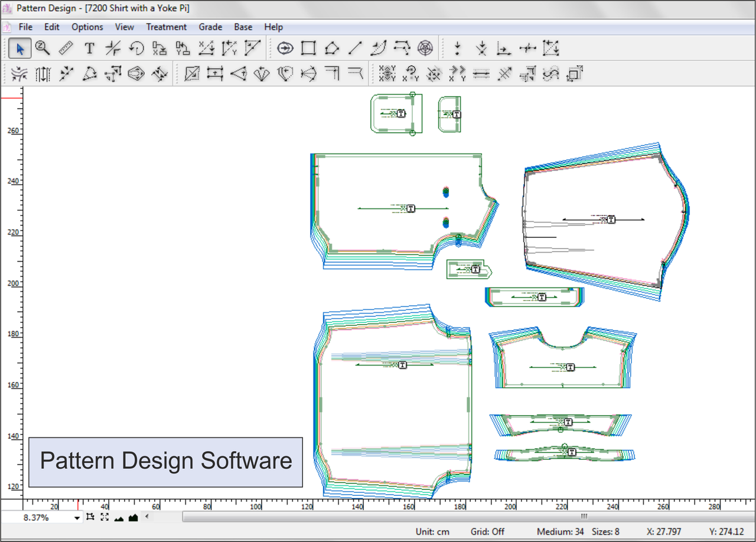
Task: Select the Text (T) tool
Action: click(89, 48)
